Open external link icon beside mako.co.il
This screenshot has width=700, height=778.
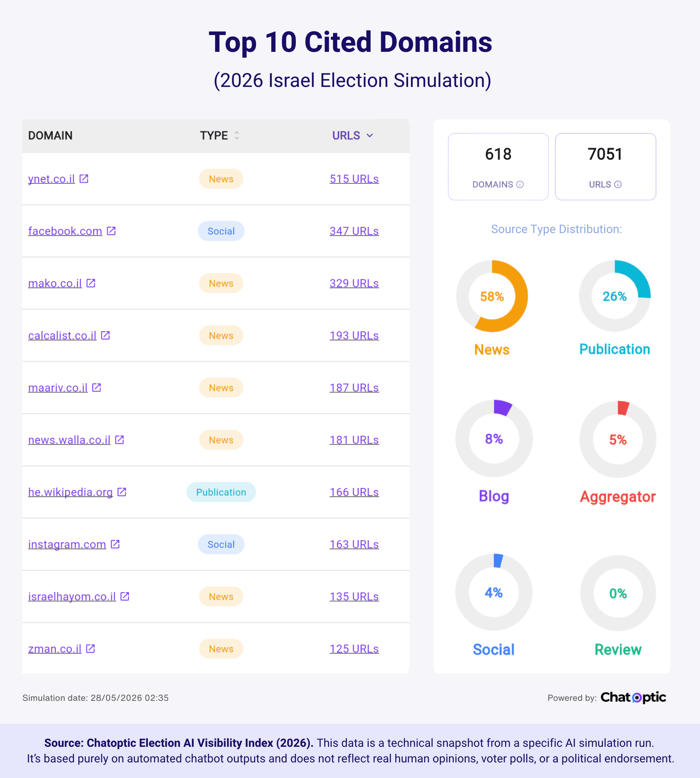pyautogui.click(x=91, y=283)
